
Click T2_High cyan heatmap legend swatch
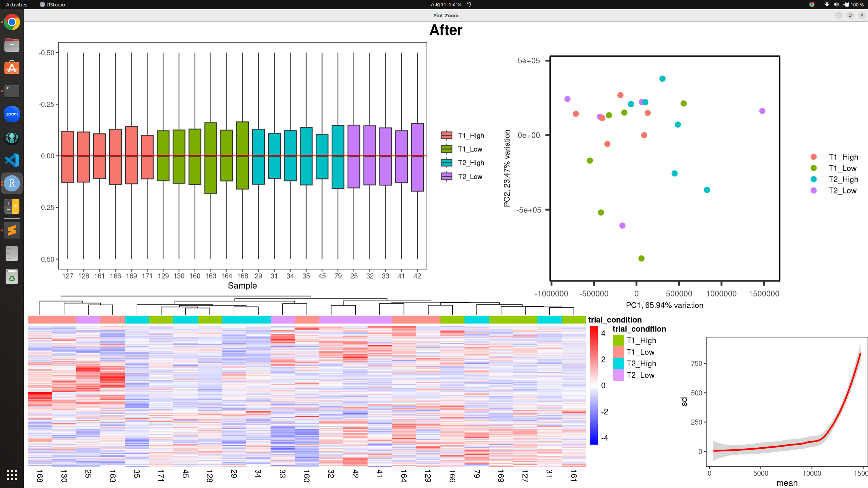(x=618, y=363)
